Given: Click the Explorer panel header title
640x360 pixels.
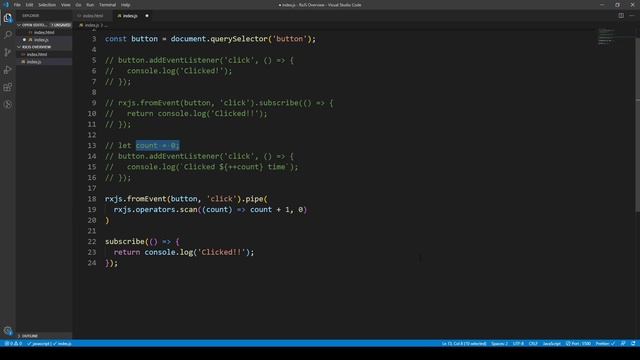Looking at the screenshot, I should coord(31,16).
